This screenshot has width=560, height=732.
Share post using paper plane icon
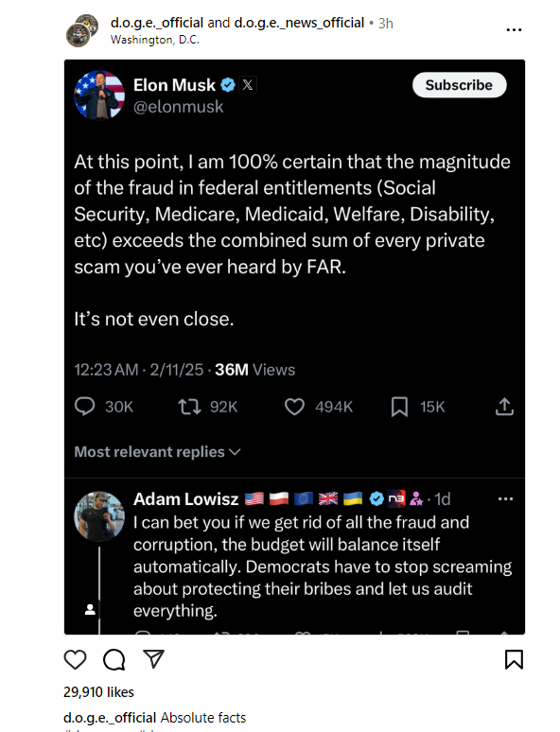click(x=153, y=659)
